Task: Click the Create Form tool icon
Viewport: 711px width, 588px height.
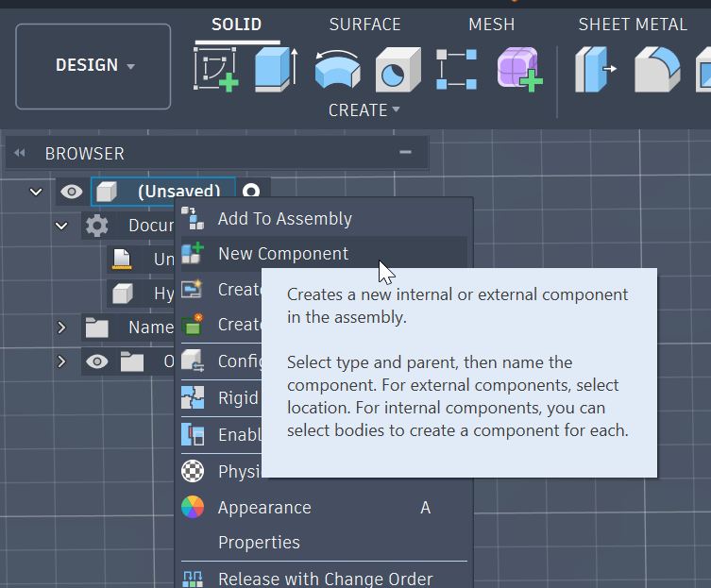Action: pyautogui.click(x=519, y=69)
